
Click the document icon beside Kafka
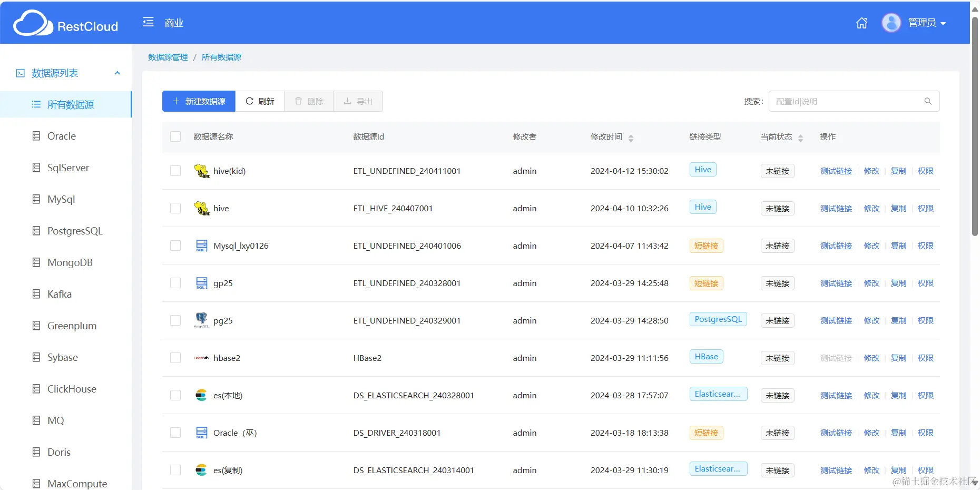point(36,294)
